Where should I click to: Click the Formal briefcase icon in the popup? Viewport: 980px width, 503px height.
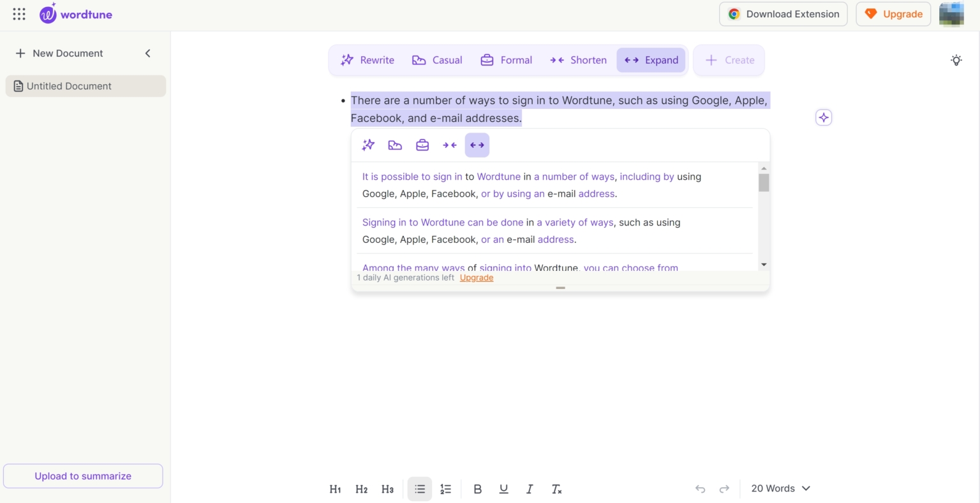[x=422, y=145]
